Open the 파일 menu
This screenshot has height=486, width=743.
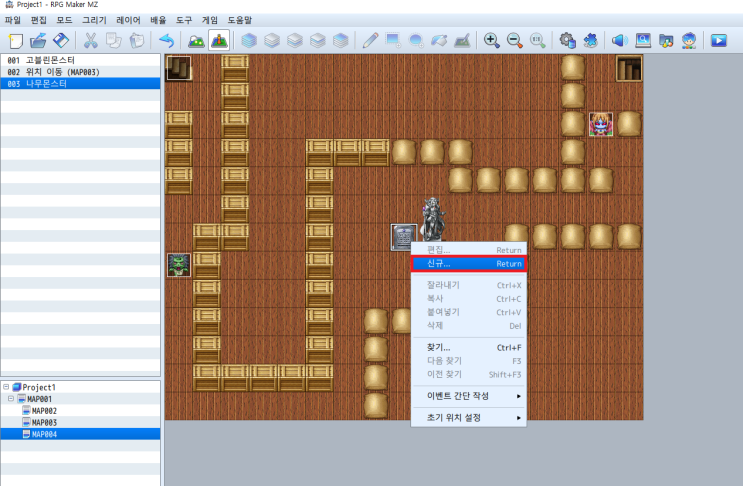[13, 20]
